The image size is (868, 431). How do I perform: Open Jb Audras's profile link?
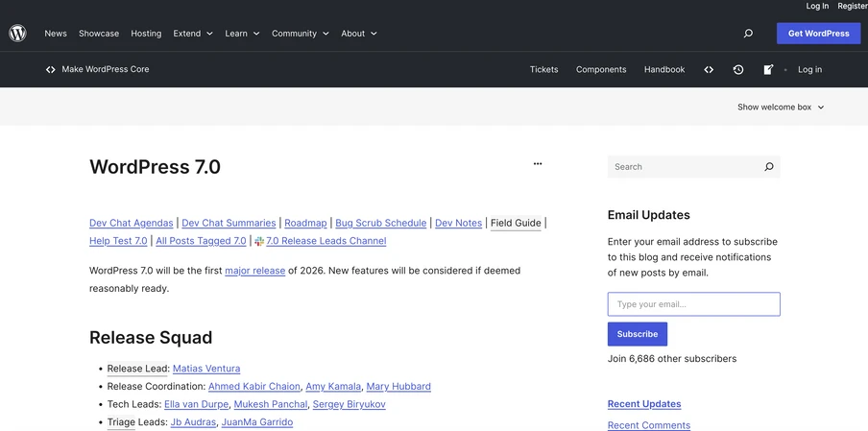[x=193, y=422]
